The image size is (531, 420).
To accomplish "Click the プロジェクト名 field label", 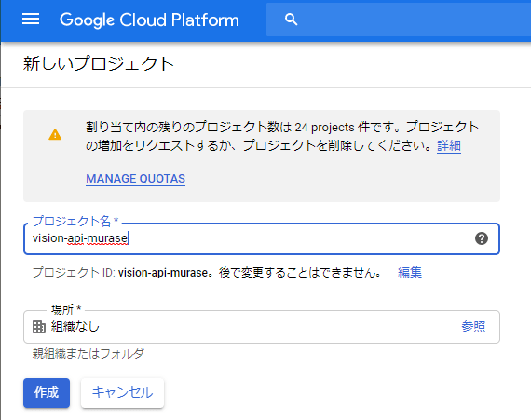I will coord(75,221).
